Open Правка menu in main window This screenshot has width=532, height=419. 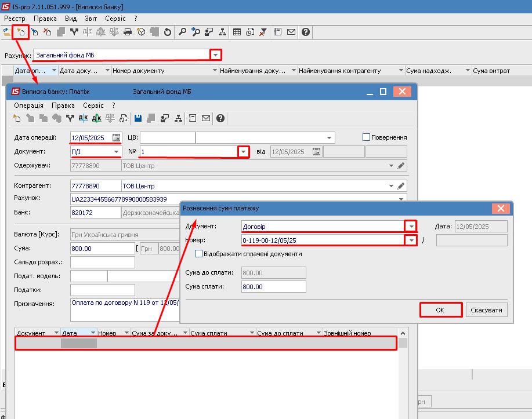click(45, 19)
